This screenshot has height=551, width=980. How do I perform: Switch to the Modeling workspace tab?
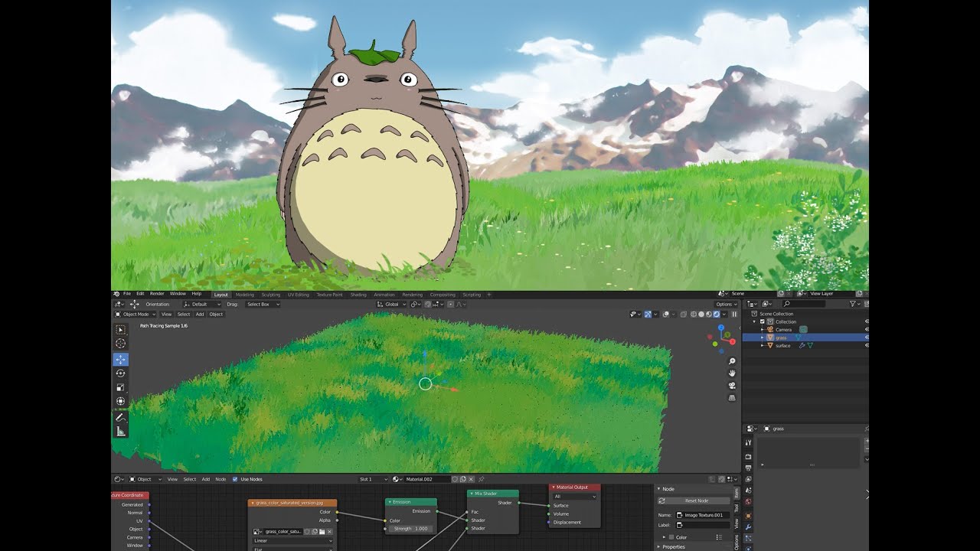245,295
